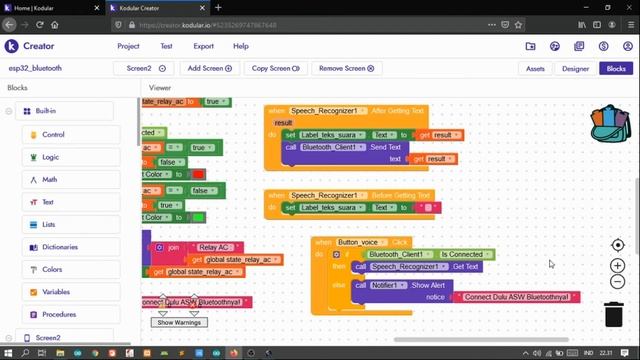Image resolution: width=640 pixels, height=360 pixels.
Task: Select the Lists blocks category
Action: pyautogui.click(x=71, y=224)
